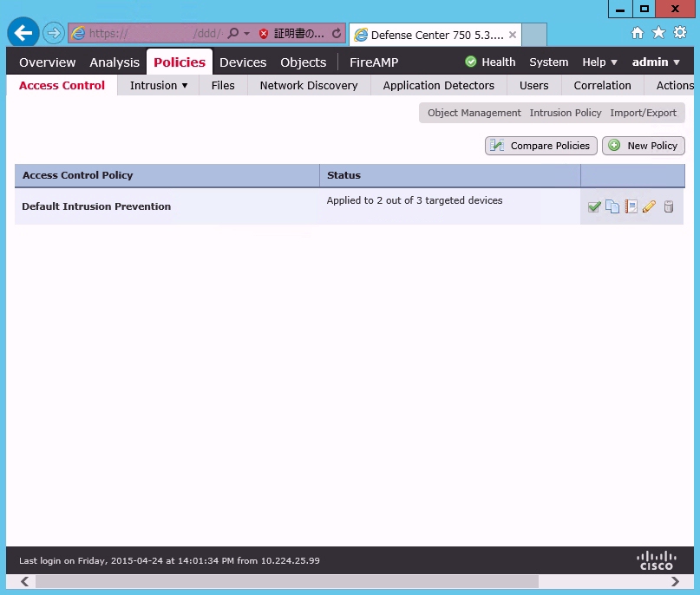Viewport: 700px width, 595px height.
Task: Click the horizontal scrollbar right arrow
Action: (681, 581)
